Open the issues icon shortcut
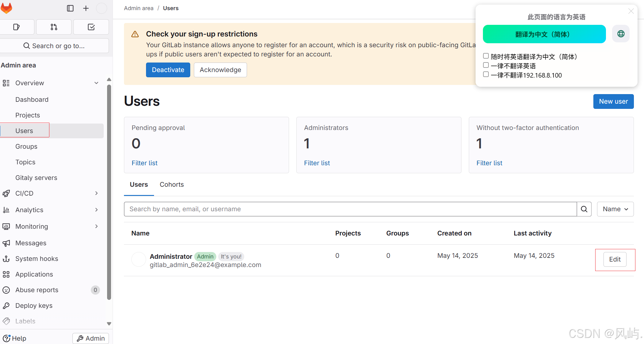The width and height of the screenshot is (644, 344). (17, 27)
